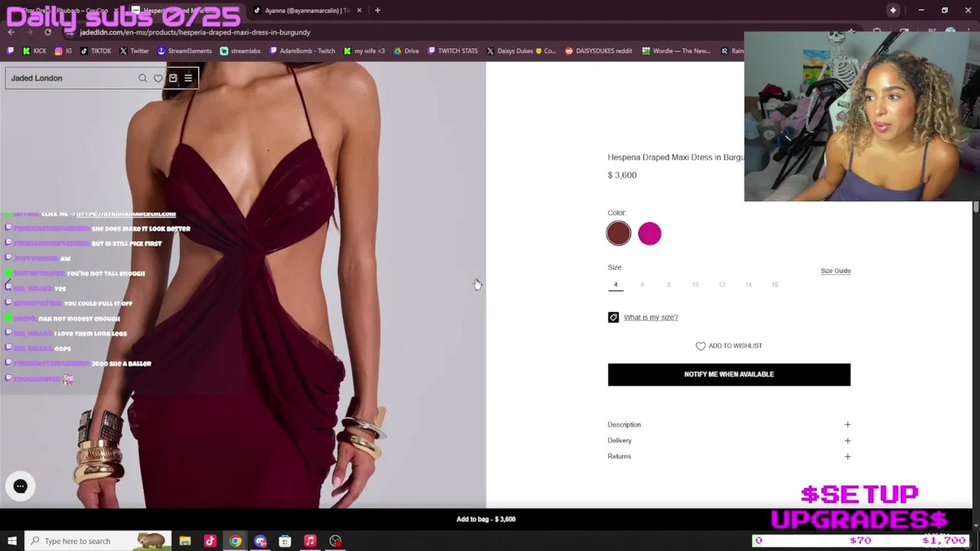980x551 pixels.
Task: Click the burgundy dress product image
Action: coord(243,285)
